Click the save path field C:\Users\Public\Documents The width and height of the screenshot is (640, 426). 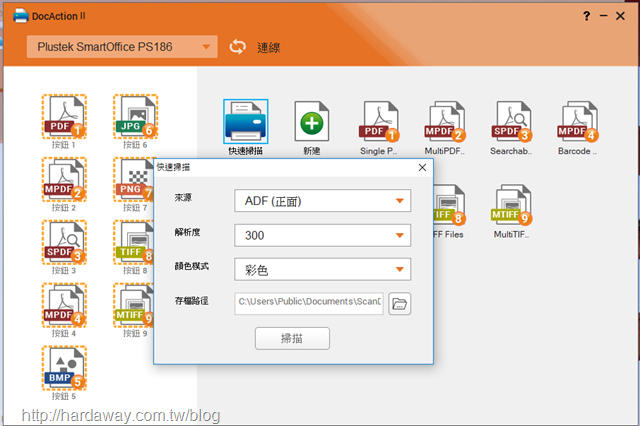tap(309, 303)
